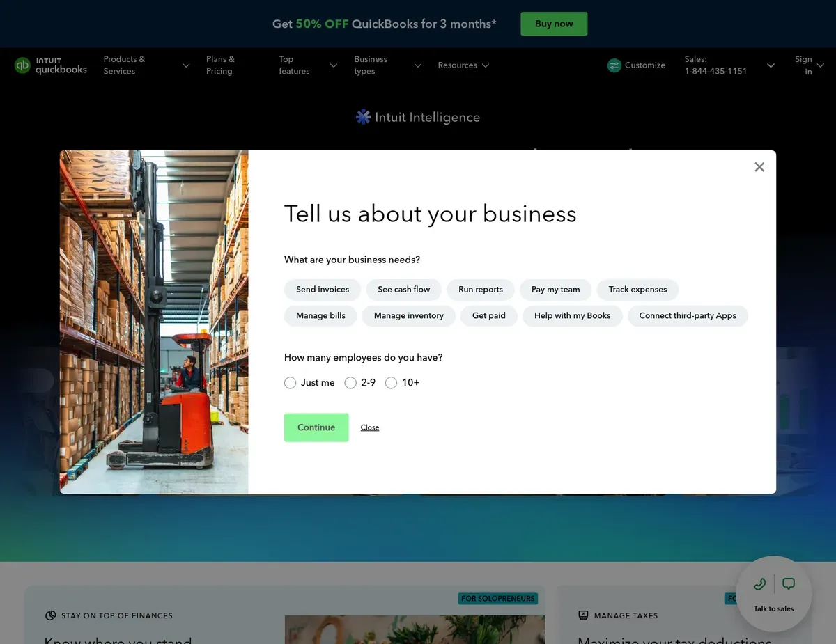The width and height of the screenshot is (836, 644).
Task: Expand the Sales phone number chevron
Action: [771, 65]
